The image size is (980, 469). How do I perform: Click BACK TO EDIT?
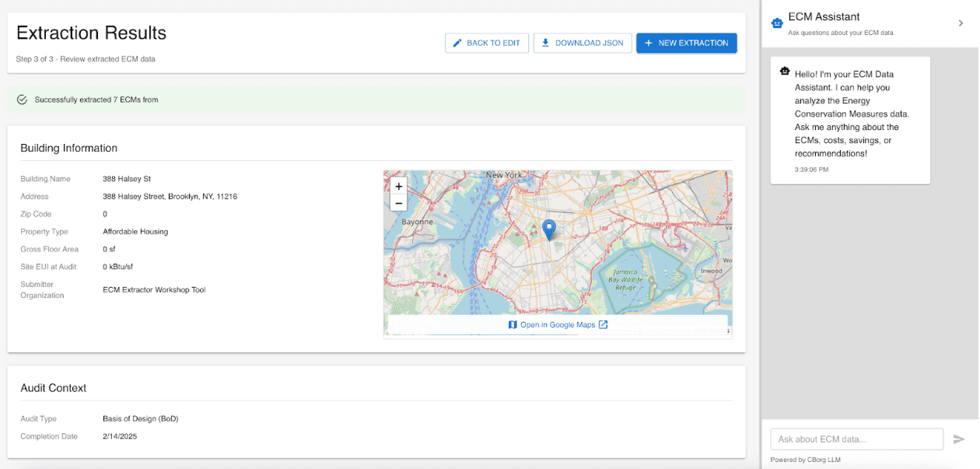[487, 43]
